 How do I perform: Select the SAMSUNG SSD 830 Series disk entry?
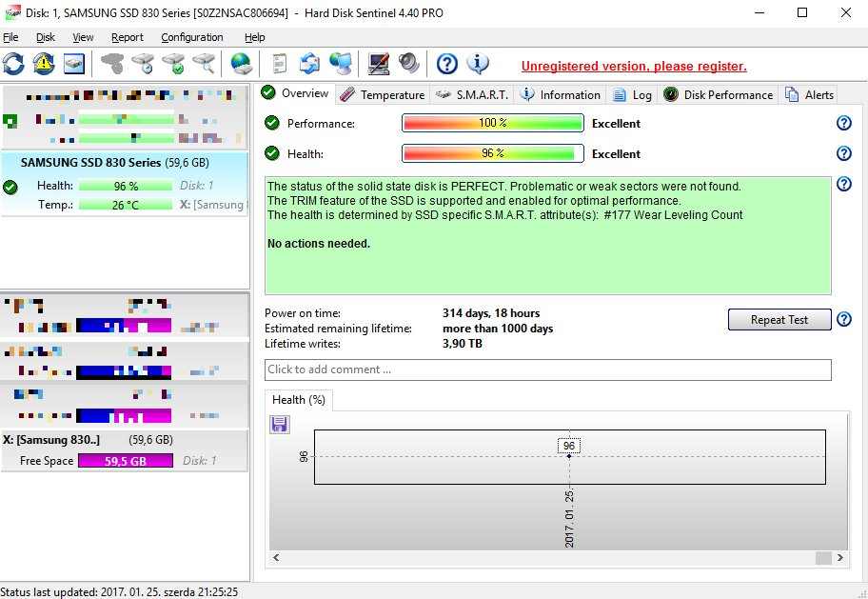click(x=124, y=184)
